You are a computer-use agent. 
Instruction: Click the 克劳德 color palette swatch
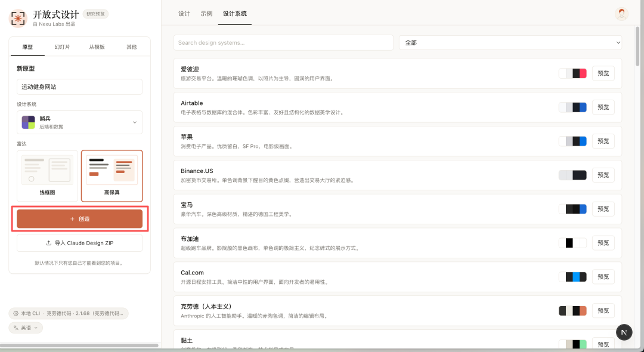tap(572, 311)
